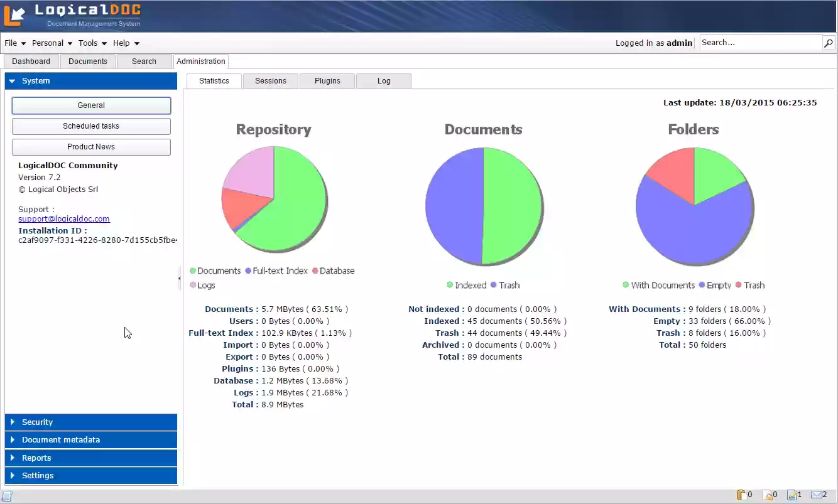
Task: Click the Product News button
Action: pyautogui.click(x=91, y=146)
